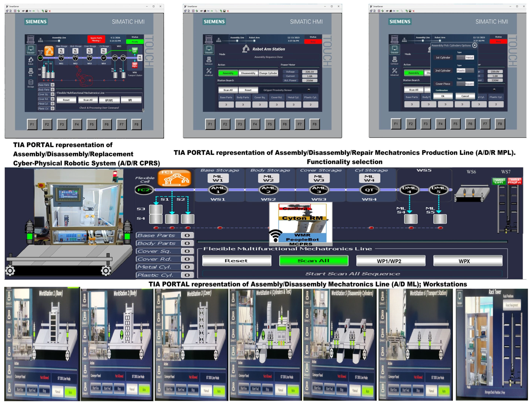Screen dimensions: 532x404
Task: Click the WiFi icon beside WMR PeopleBot
Action: click(275, 235)
